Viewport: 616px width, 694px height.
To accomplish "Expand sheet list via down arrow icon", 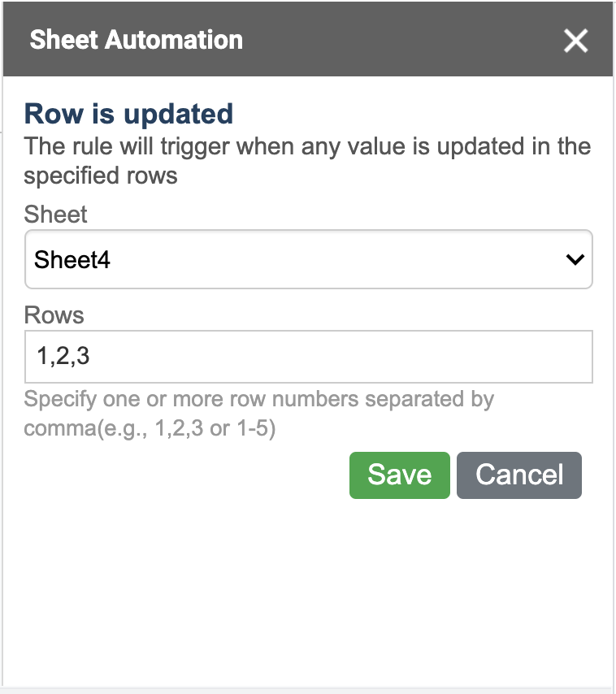I will [575, 259].
